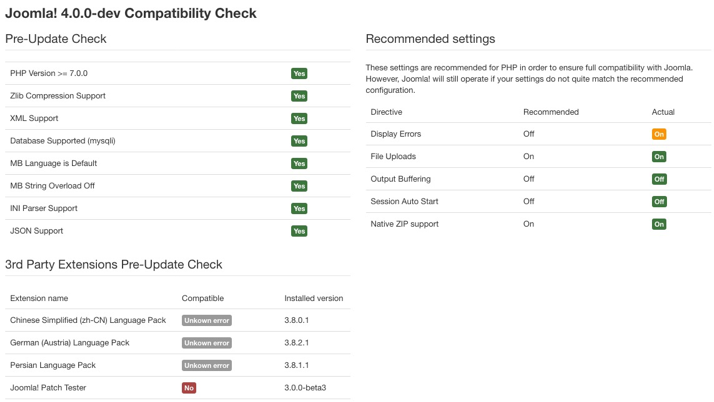Click Unkown error badge for German (Austria) pack
Image resolution: width=714 pixels, height=402 pixels.
207,343
